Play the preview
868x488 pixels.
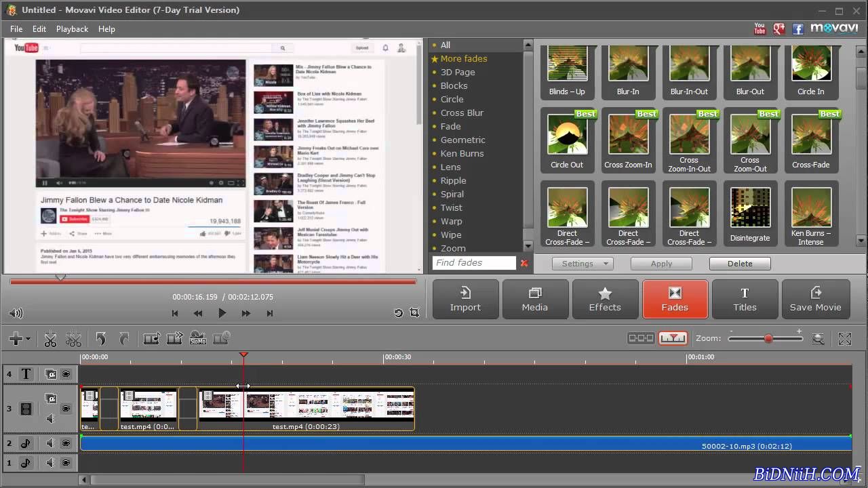[222, 313]
